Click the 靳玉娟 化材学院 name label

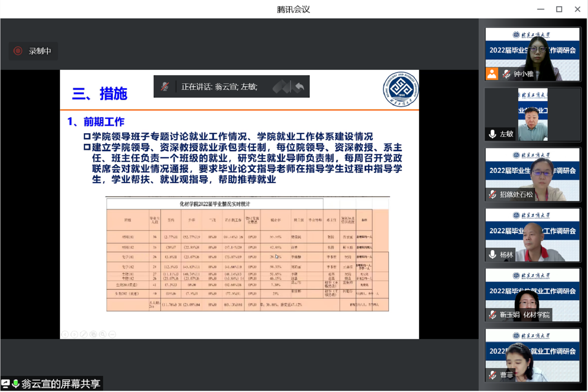point(524,315)
